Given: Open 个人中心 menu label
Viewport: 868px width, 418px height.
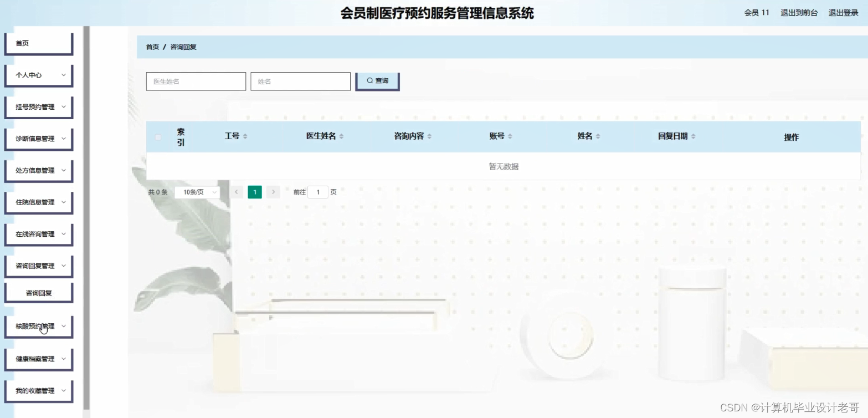Looking at the screenshot, I should [x=29, y=75].
